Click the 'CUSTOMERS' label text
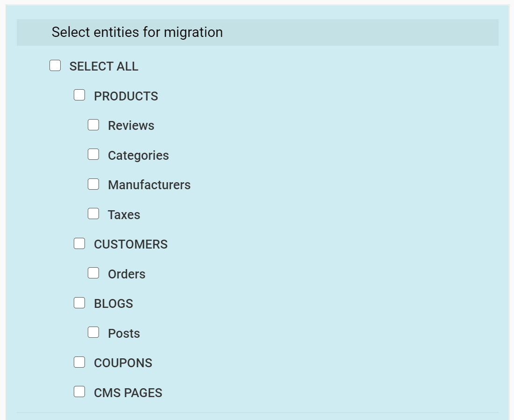 click(x=131, y=244)
